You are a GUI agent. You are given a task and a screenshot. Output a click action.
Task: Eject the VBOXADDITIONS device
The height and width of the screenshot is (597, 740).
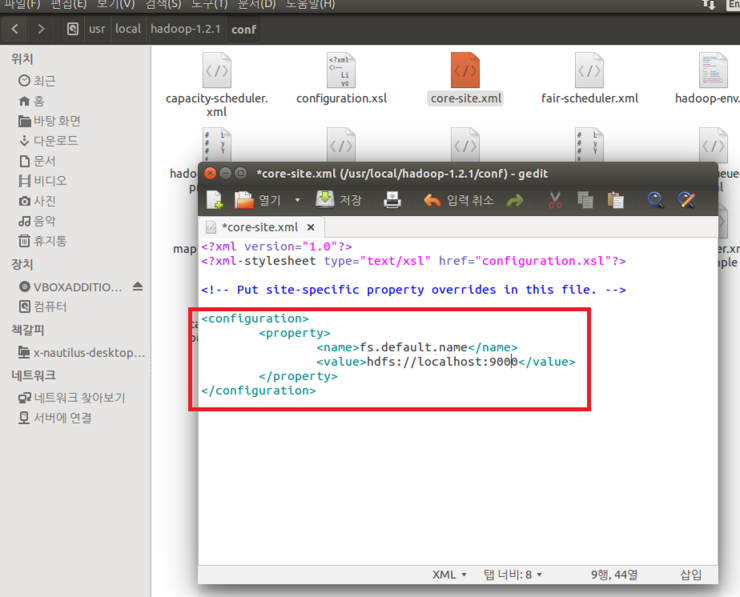(x=138, y=286)
